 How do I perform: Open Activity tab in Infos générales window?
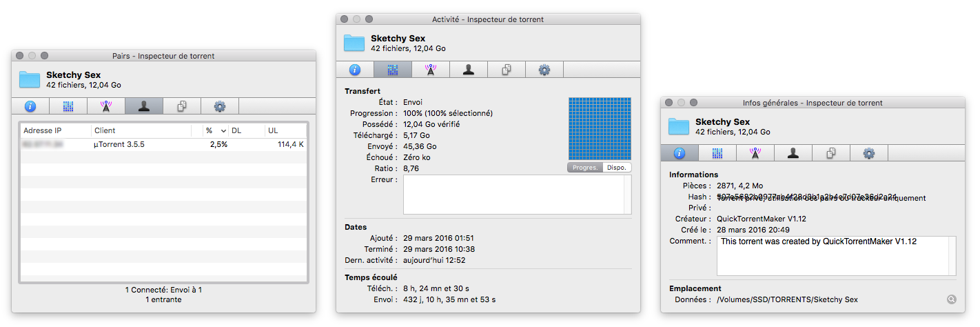click(x=717, y=153)
